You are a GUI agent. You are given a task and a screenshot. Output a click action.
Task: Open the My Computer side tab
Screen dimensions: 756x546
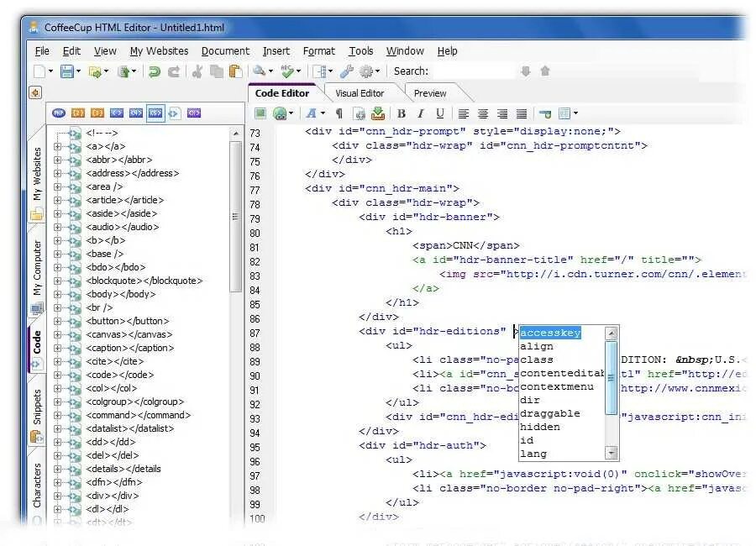37,275
